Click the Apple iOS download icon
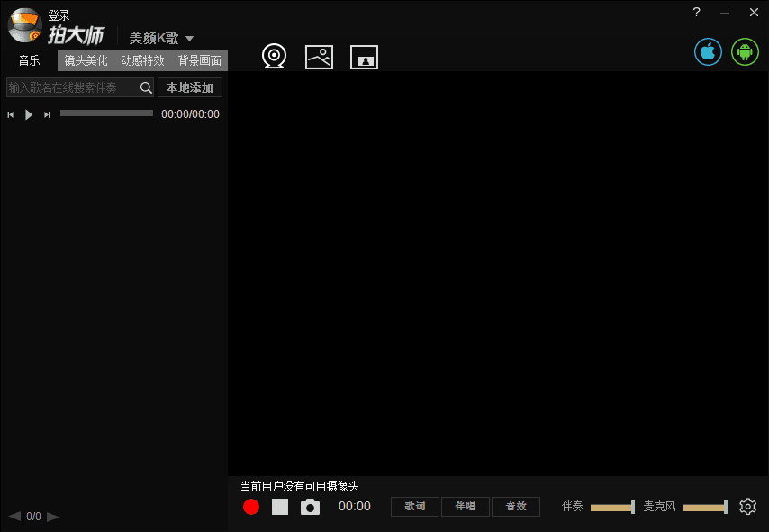Viewport: 769px width, 532px height. point(708,51)
